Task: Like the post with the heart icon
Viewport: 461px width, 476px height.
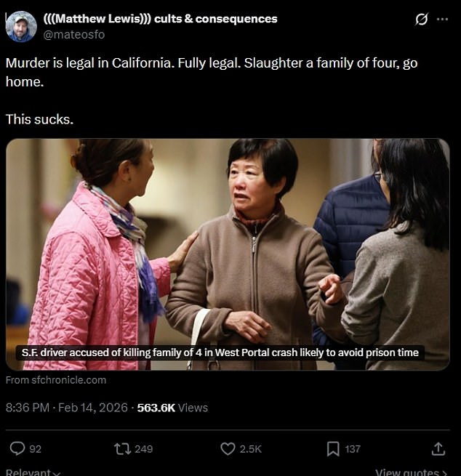Action: pyautogui.click(x=228, y=449)
